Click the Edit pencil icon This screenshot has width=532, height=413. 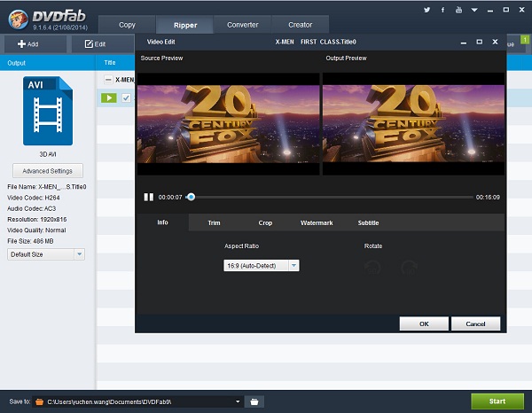[89, 44]
